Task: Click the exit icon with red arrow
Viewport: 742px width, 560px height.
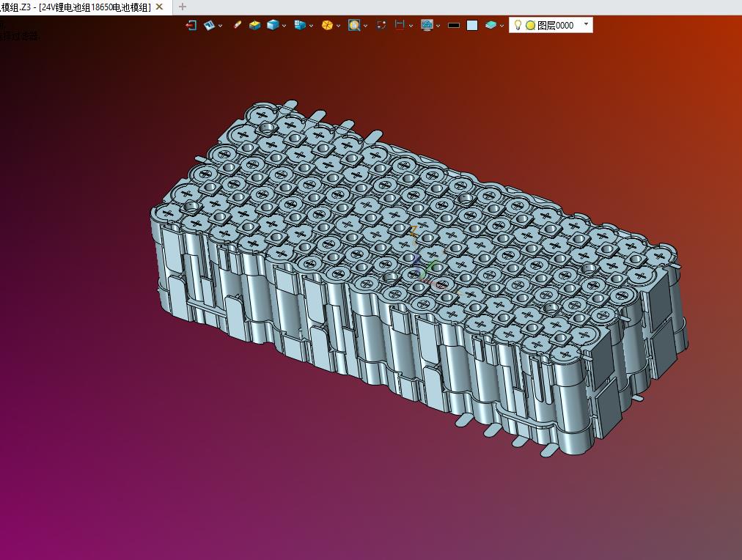Action: pos(191,25)
